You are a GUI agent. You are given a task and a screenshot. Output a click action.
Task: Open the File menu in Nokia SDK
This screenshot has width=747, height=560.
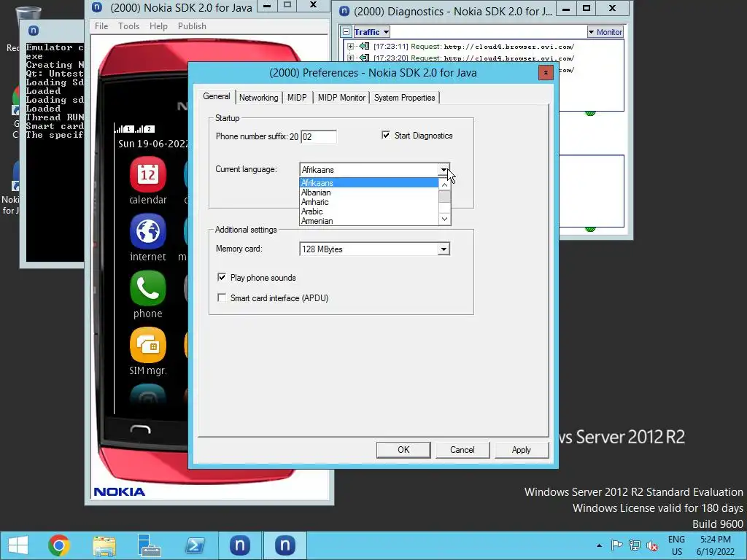point(101,26)
